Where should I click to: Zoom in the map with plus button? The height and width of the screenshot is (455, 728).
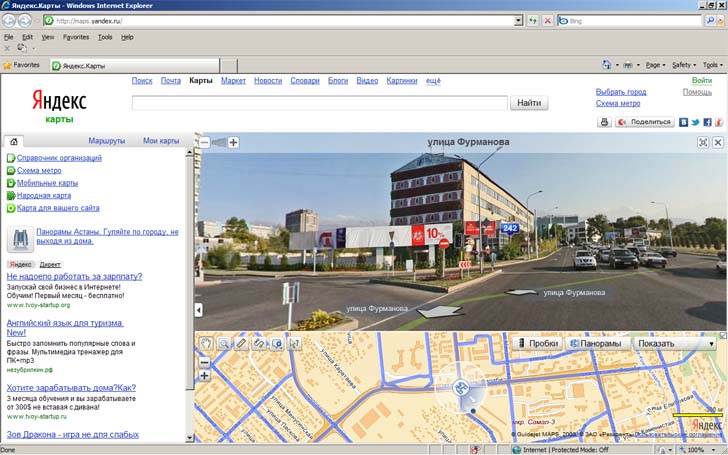[x=204, y=376]
